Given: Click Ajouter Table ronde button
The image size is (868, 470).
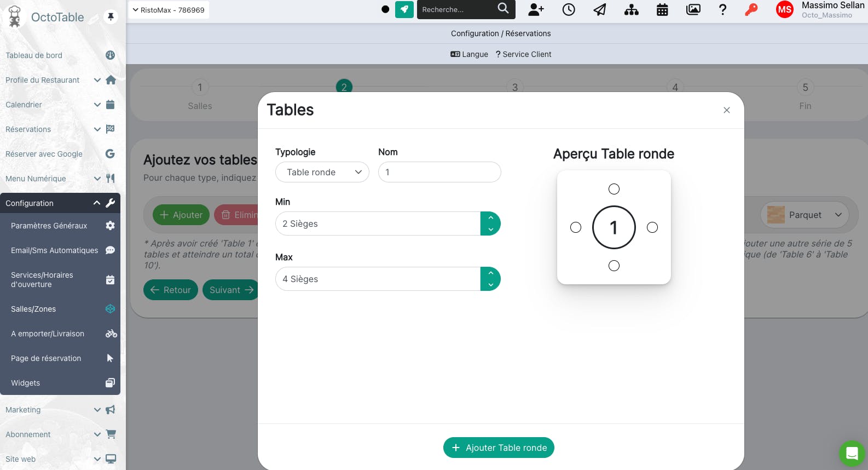Looking at the screenshot, I should click(499, 448).
